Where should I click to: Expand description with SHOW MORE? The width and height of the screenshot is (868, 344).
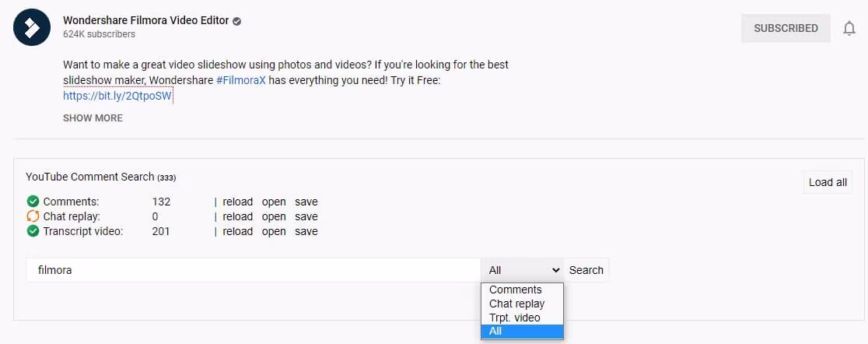93,118
